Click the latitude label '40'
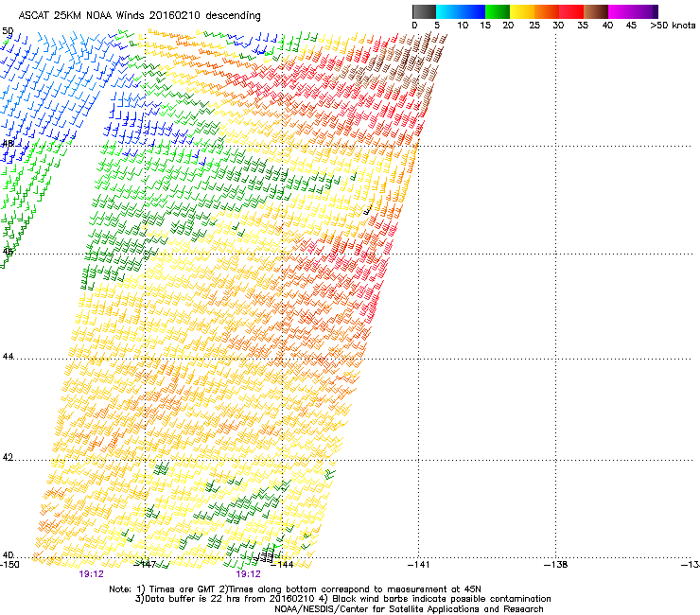Viewport: 700px width, 615px height. (8, 555)
